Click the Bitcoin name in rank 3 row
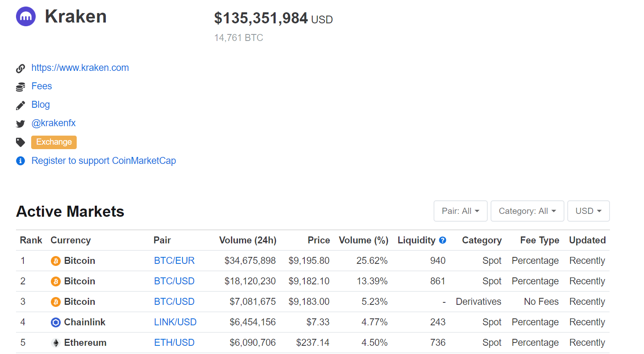The width and height of the screenshot is (644, 354). (80, 302)
